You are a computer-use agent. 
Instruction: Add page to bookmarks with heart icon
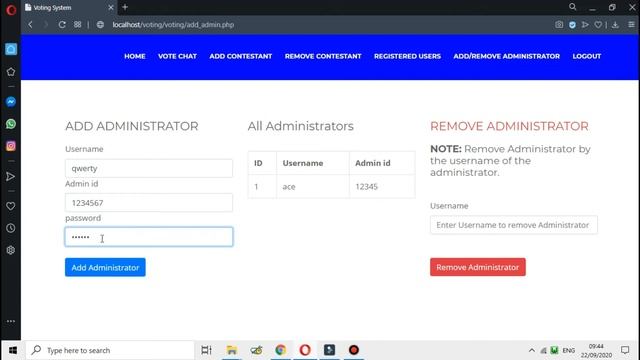click(598, 24)
